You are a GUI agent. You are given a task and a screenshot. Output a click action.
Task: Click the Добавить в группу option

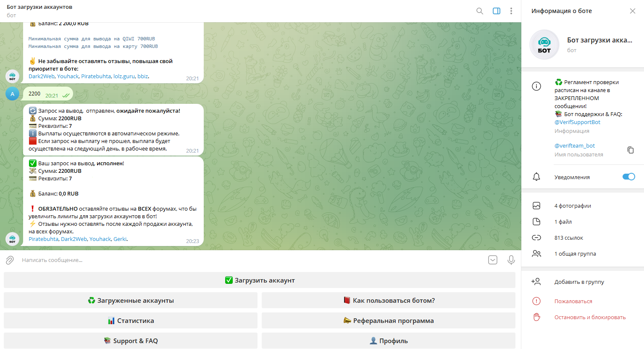pos(579,282)
